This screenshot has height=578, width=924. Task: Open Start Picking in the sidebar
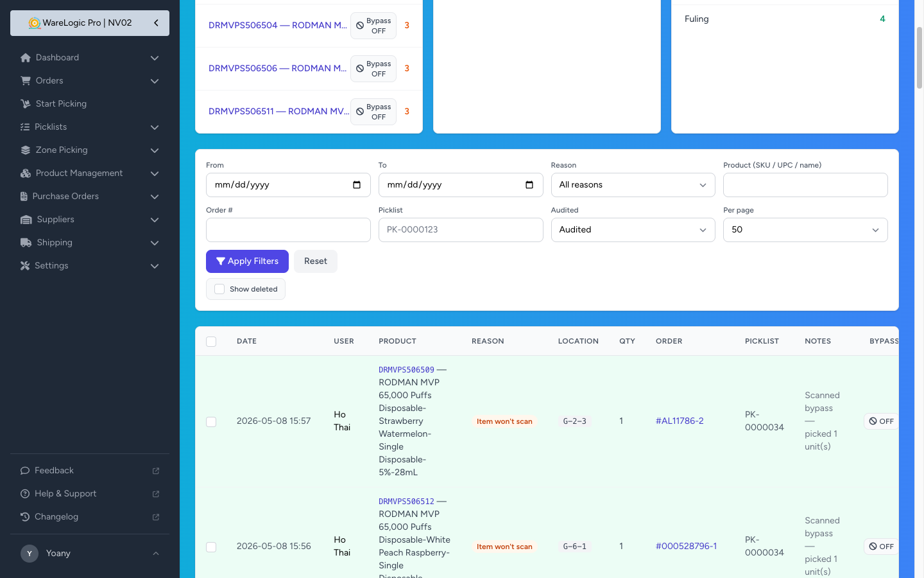[90, 104]
